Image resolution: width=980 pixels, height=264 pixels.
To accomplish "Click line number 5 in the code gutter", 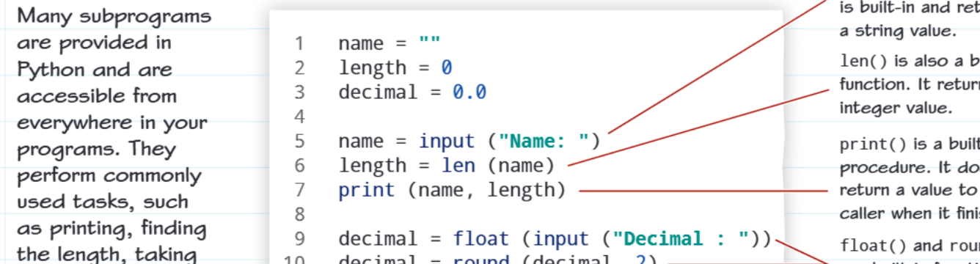I will [299, 142].
